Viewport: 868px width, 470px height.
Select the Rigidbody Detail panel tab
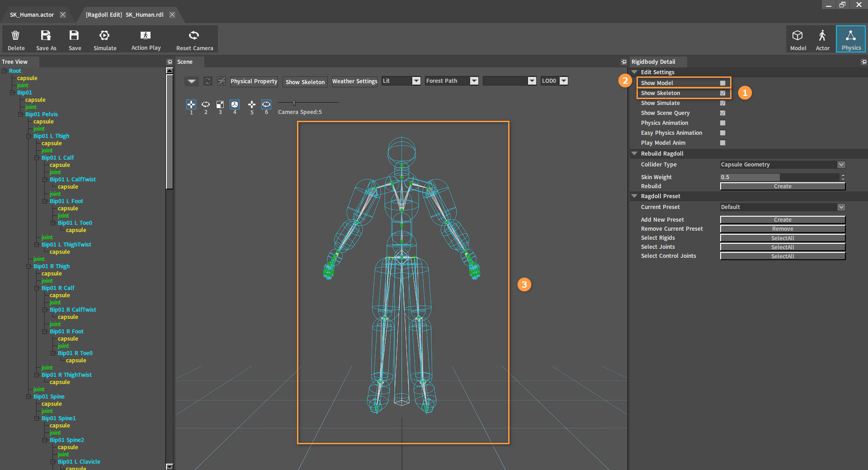pos(653,62)
